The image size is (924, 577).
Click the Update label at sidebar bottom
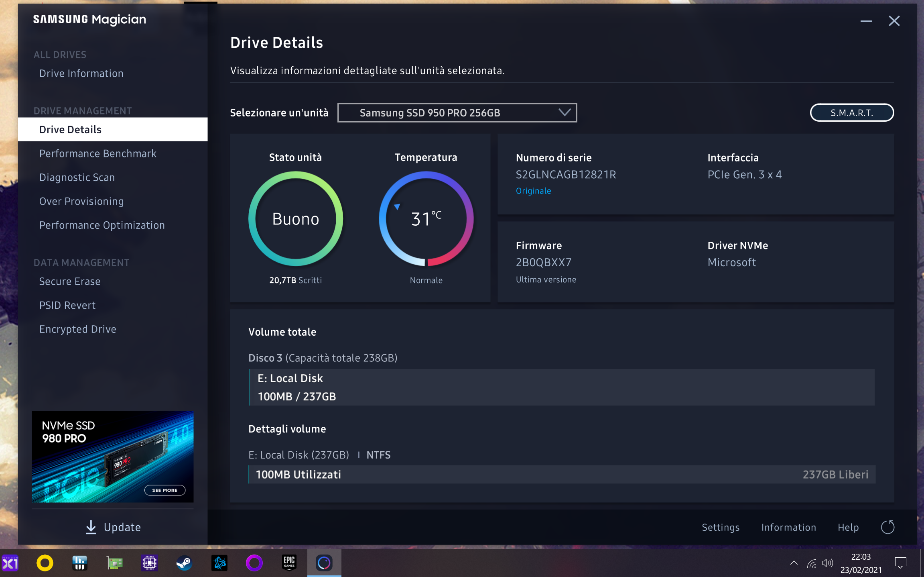pos(122,527)
